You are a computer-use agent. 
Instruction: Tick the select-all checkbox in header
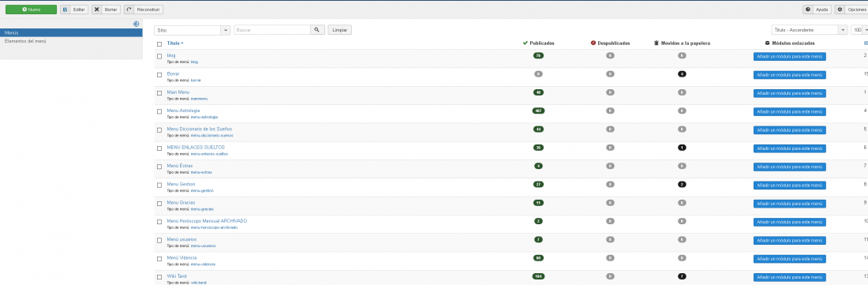click(x=159, y=43)
